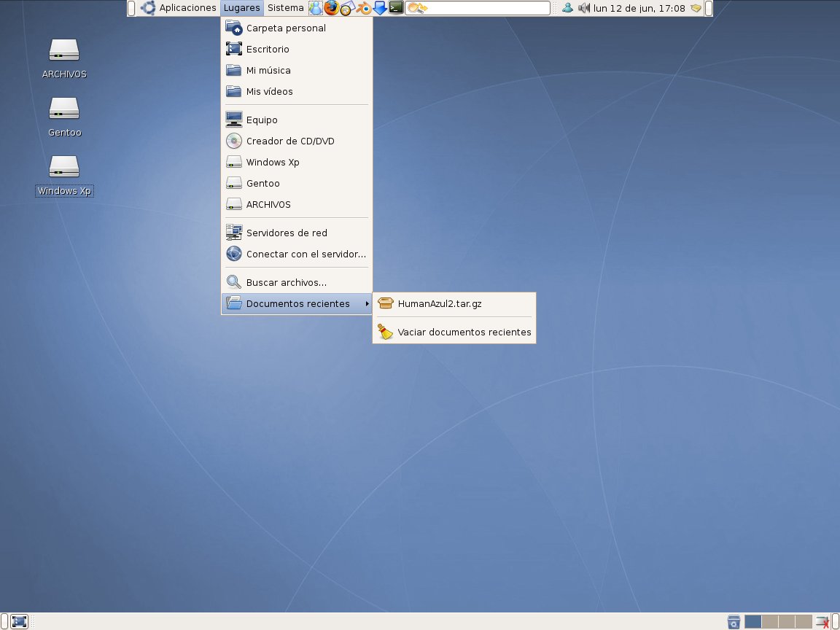Viewport: 840px width, 630px height.
Task: Choose Conectar con el servidor...
Action: click(x=297, y=254)
